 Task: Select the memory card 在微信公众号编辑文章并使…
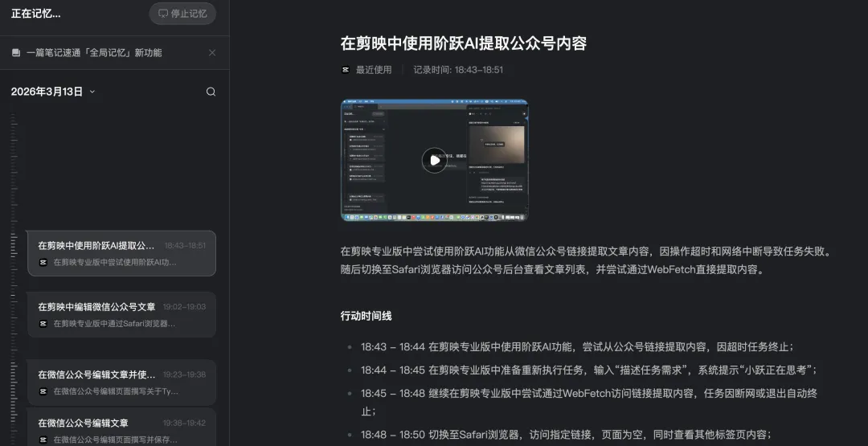121,383
